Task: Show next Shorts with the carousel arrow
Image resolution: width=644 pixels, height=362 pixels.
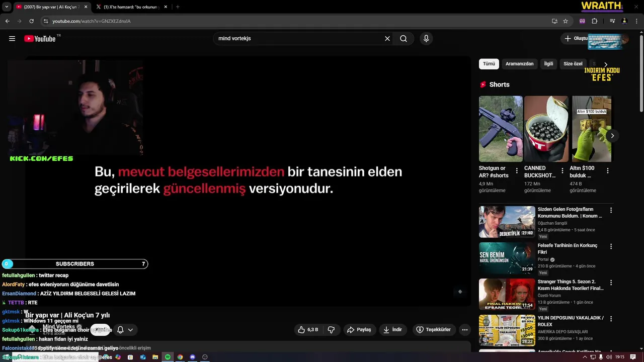Action: pos(612,136)
